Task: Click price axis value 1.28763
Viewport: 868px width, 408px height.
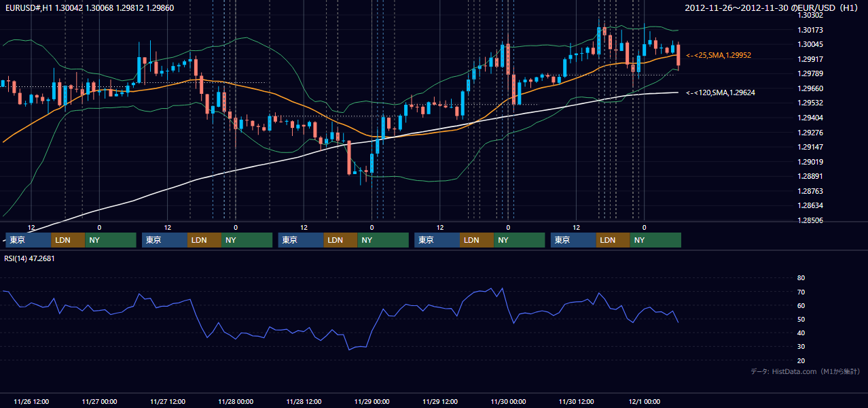Action: (810, 191)
